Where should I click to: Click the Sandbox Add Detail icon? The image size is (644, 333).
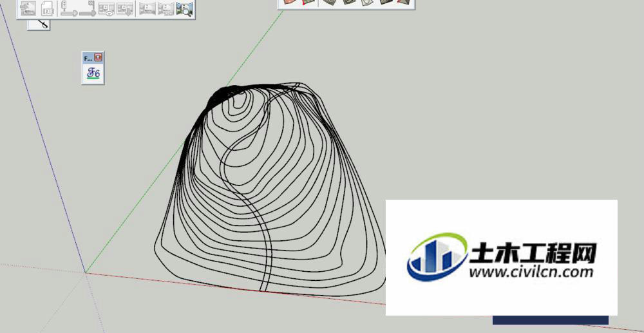pos(386,2)
